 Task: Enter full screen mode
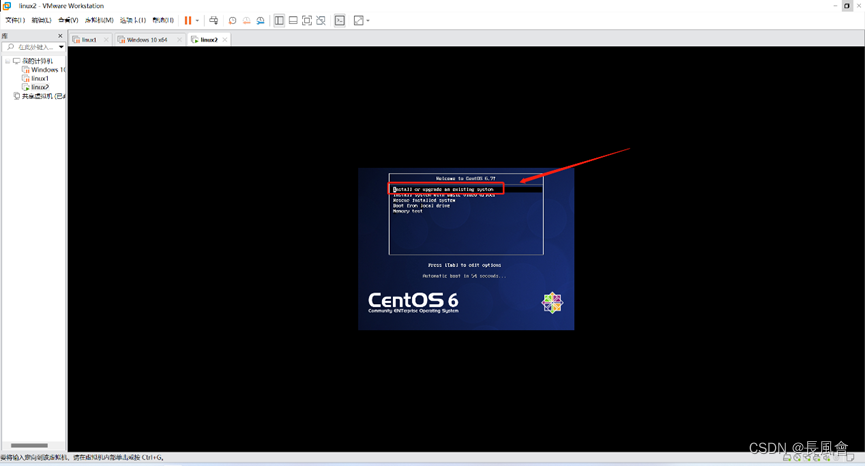coord(307,20)
